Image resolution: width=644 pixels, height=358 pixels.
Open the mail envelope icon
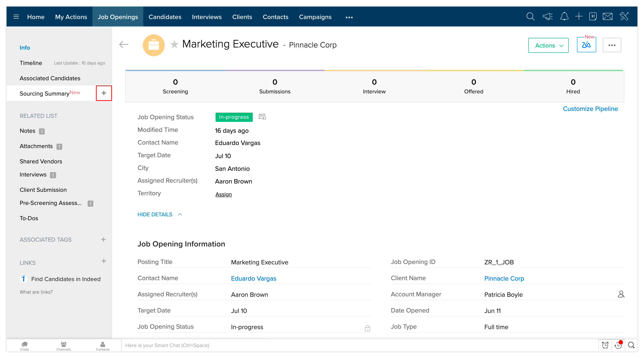pyautogui.click(x=607, y=17)
